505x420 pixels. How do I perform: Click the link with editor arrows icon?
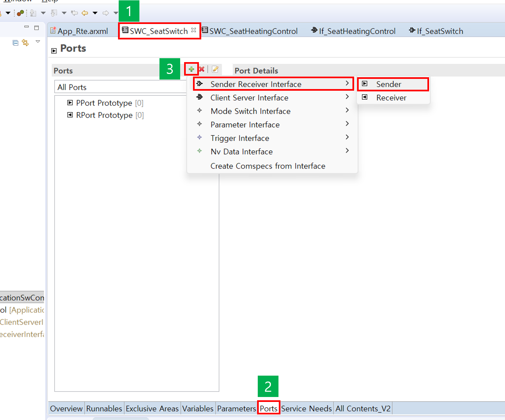click(25, 43)
